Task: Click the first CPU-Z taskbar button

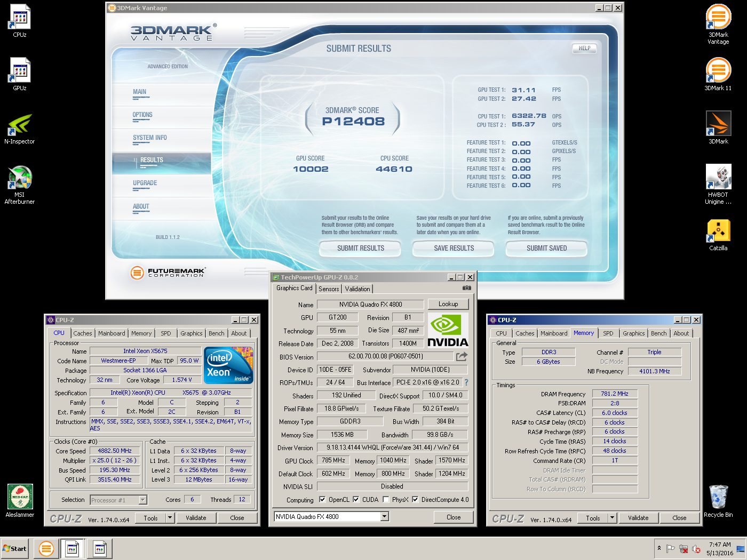Action: coord(72,548)
